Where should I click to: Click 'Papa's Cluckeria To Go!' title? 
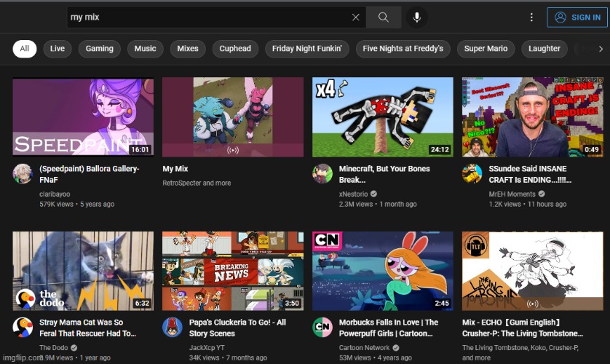(237, 328)
